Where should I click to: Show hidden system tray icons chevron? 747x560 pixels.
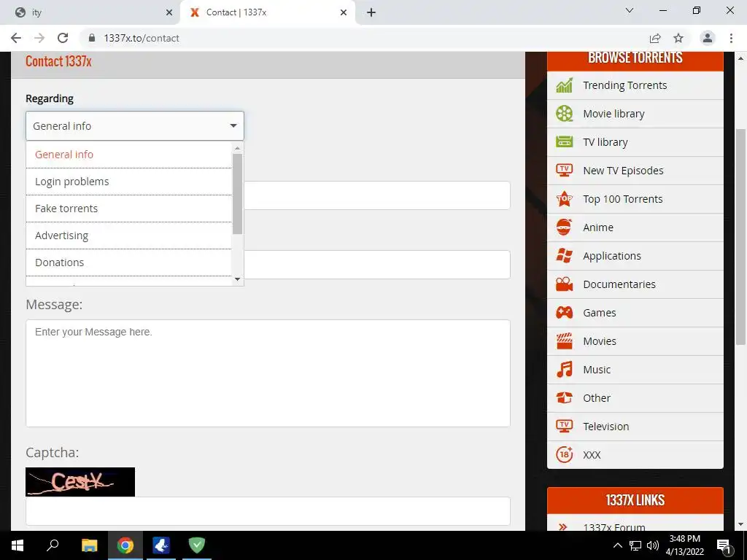coord(617,545)
